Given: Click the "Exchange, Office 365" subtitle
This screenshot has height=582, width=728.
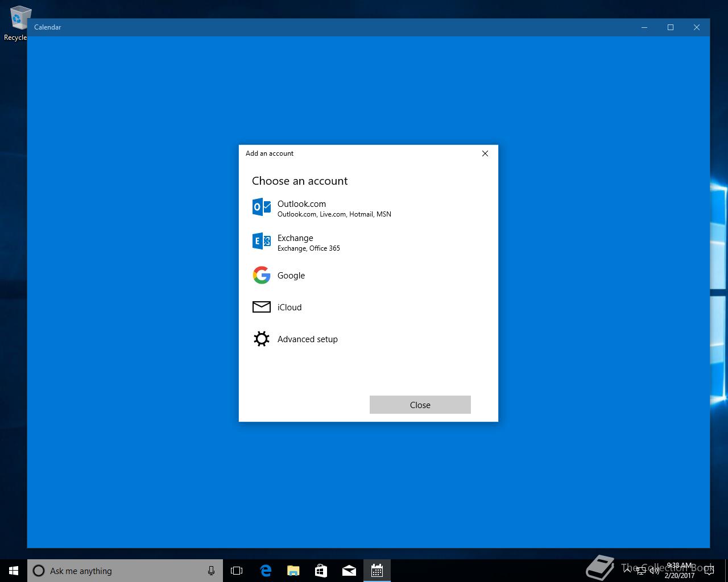Looking at the screenshot, I should 309,248.
